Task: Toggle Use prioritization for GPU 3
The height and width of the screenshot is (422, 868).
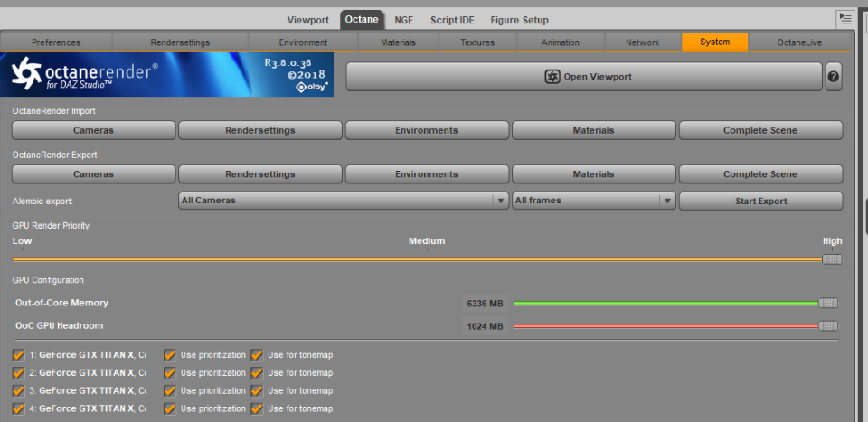Action: (x=170, y=390)
